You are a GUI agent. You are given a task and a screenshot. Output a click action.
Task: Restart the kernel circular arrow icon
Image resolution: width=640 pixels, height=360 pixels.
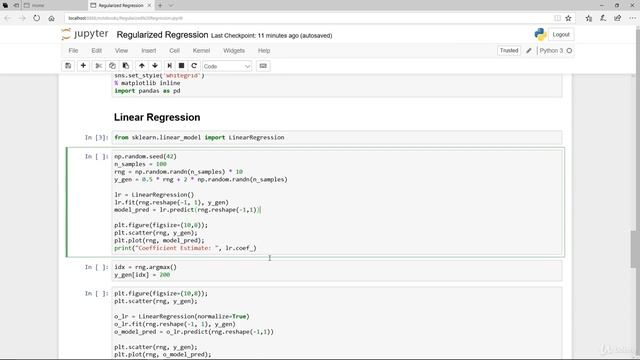(194, 66)
